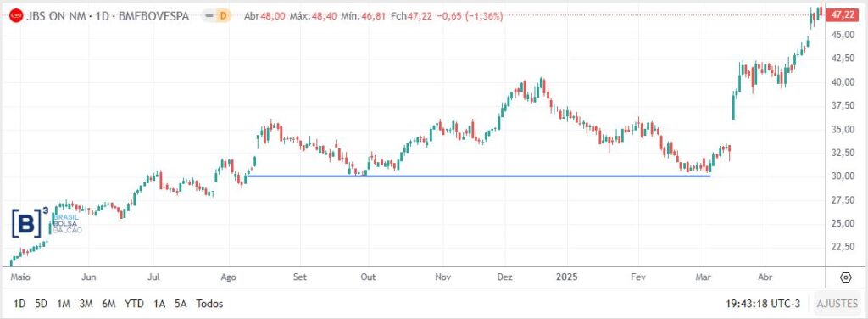Choose the 6M time range
868x319 pixels.
point(108,304)
